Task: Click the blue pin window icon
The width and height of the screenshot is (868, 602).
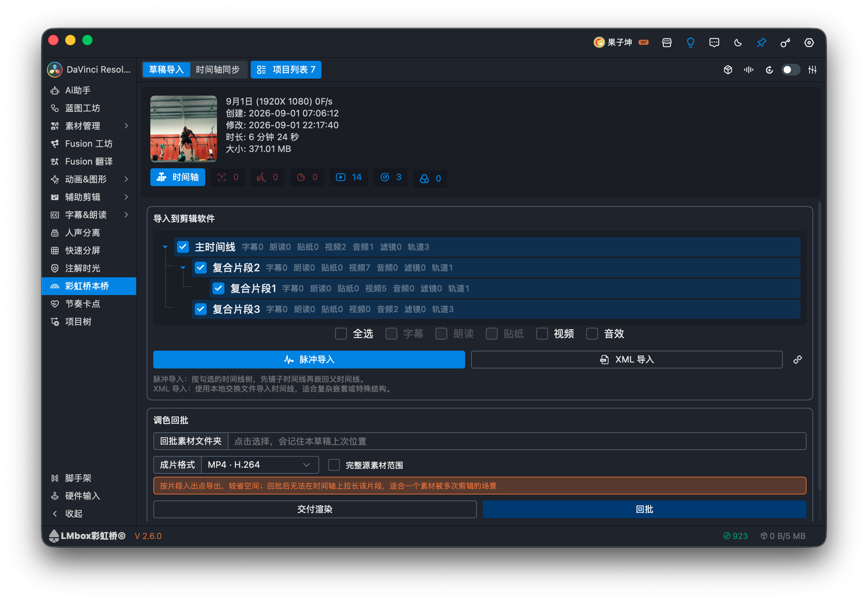Action: pos(762,42)
